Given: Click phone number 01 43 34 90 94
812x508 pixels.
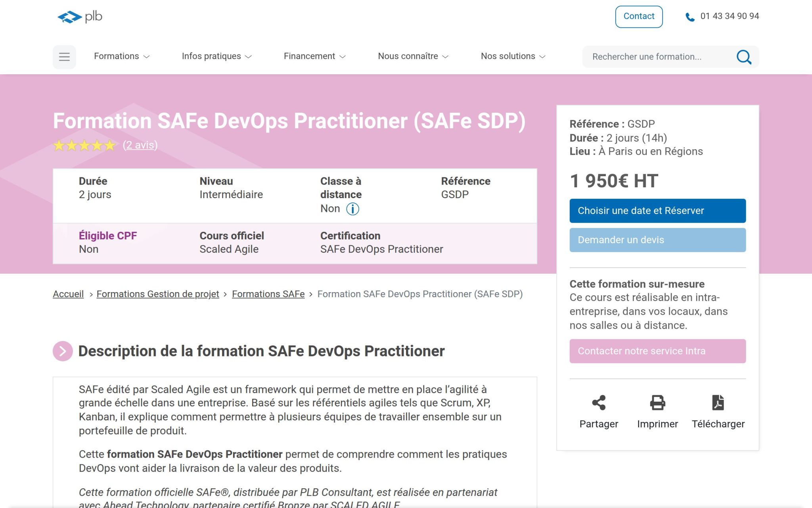Looking at the screenshot, I should point(730,16).
